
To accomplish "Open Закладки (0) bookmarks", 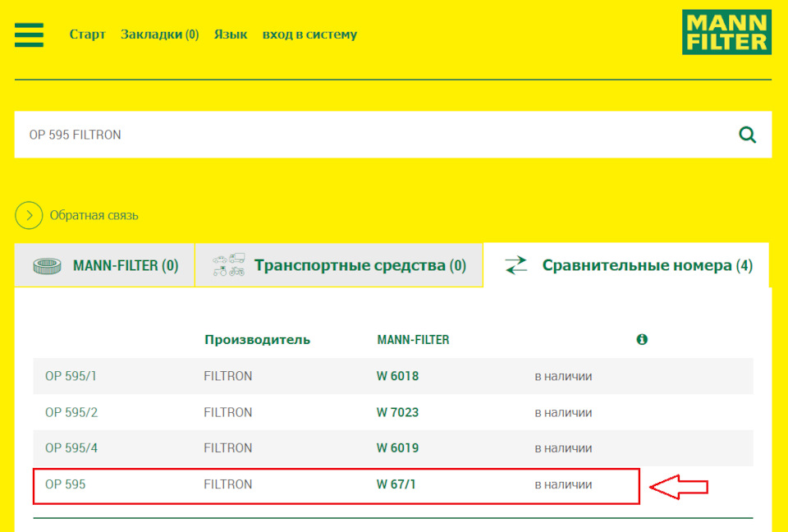I will pos(160,34).
